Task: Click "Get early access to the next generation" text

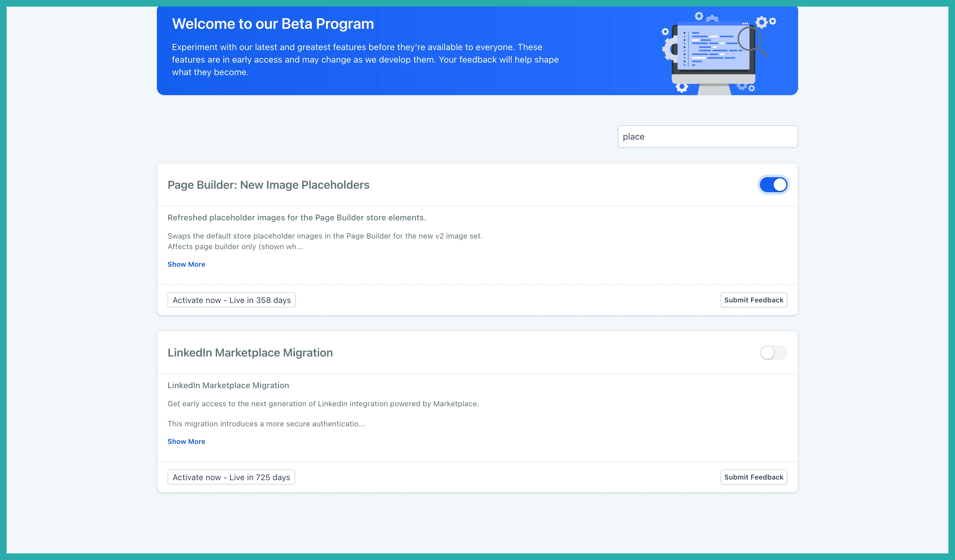Action: point(323,403)
